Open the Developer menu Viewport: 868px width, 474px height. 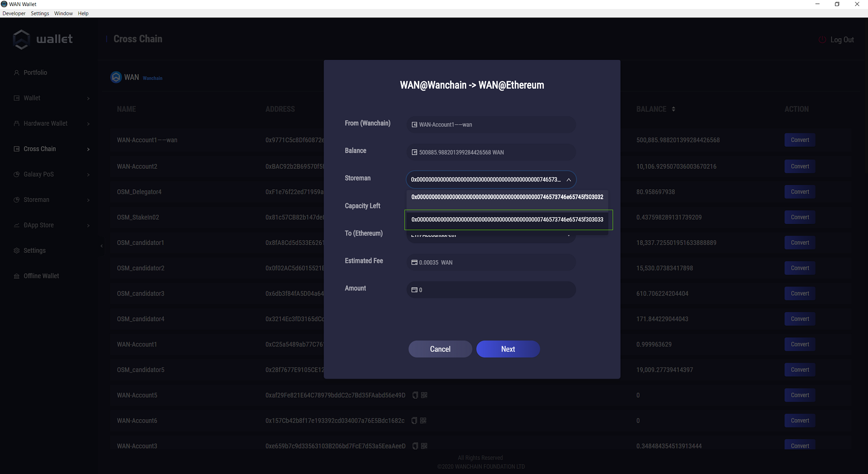tap(14, 13)
